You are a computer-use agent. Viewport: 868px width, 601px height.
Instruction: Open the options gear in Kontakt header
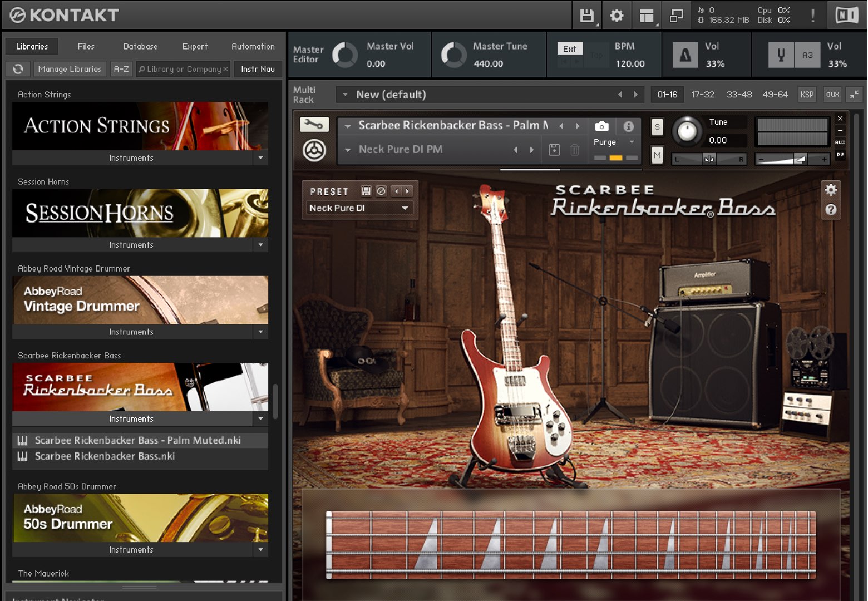pyautogui.click(x=617, y=16)
